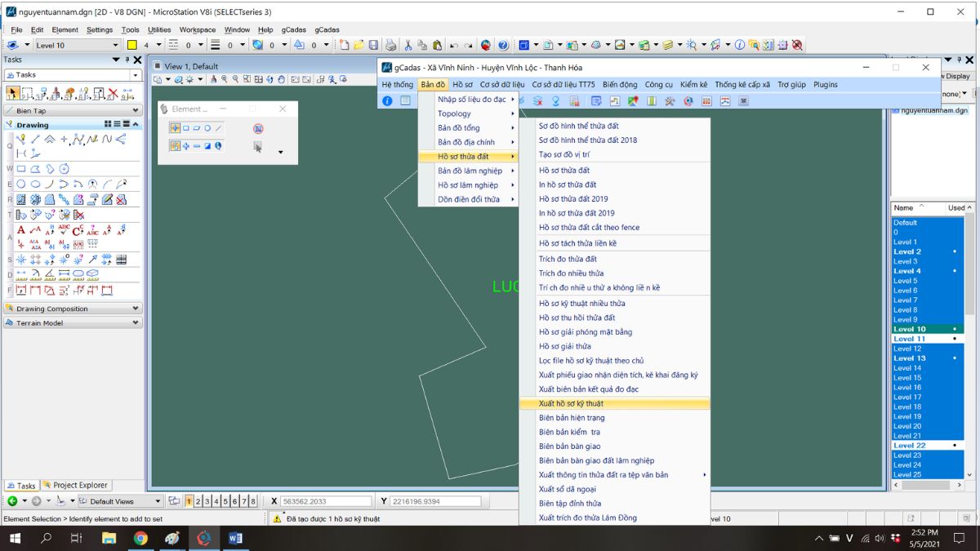Click the Element Selection arrow tool

pos(13,94)
